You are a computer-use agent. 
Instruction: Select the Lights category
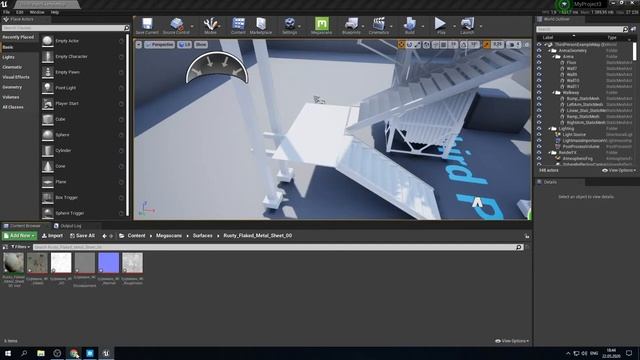click(9, 57)
